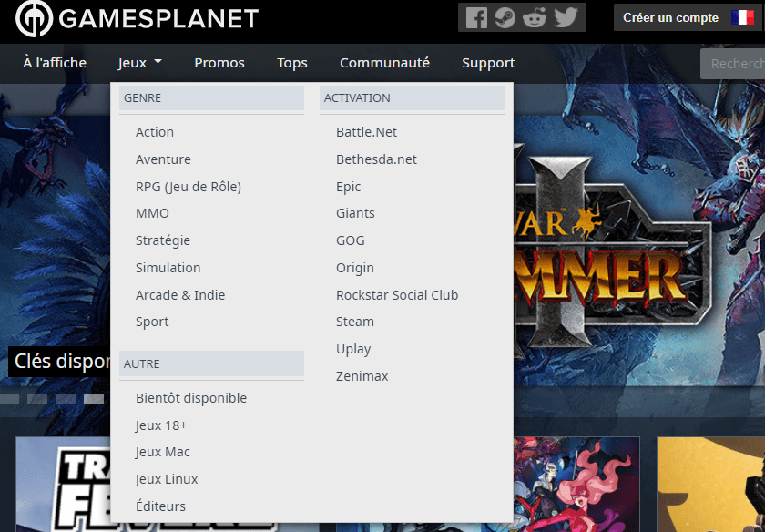Filter by Steam activation

pyautogui.click(x=354, y=322)
